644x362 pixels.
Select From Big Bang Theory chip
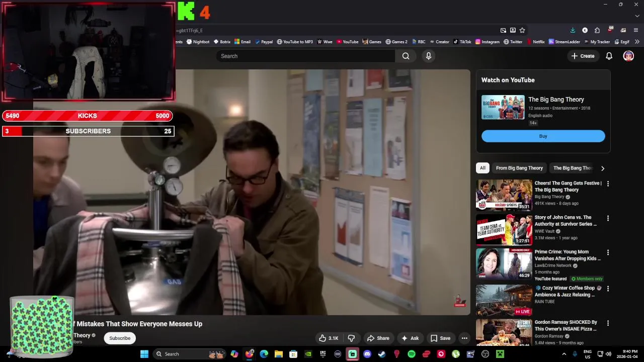click(x=519, y=168)
